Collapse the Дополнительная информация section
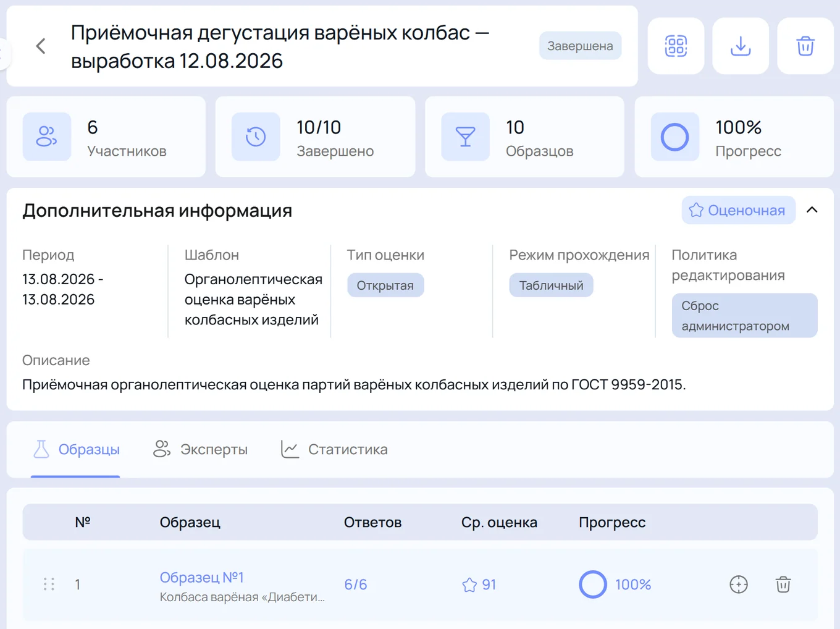 pos(812,210)
